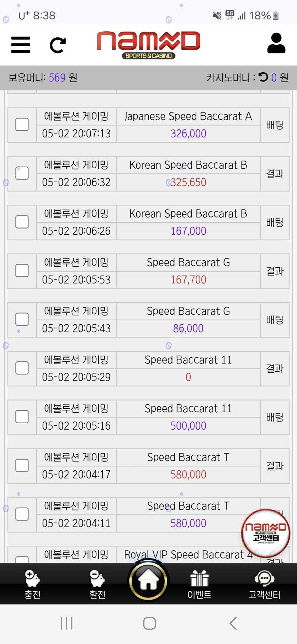Check the Japanese Speed Baccarat A row

coord(22,125)
